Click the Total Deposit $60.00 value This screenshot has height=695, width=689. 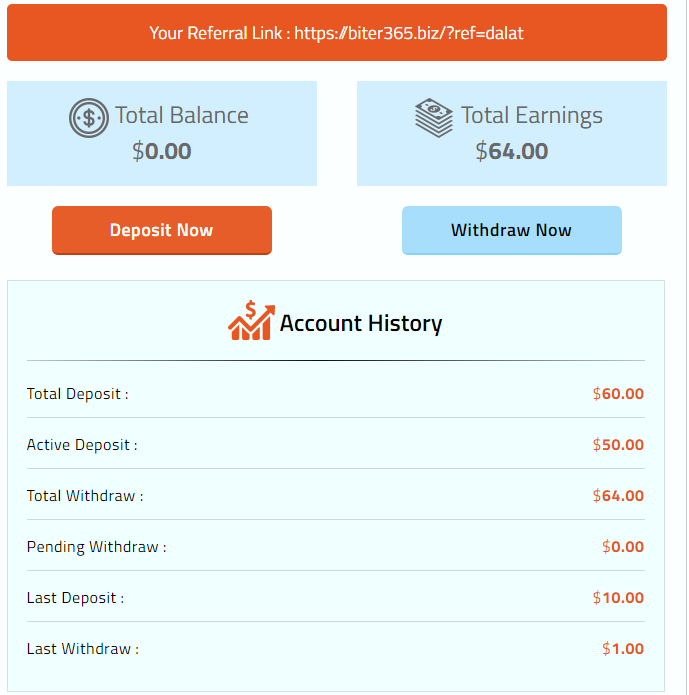point(618,394)
